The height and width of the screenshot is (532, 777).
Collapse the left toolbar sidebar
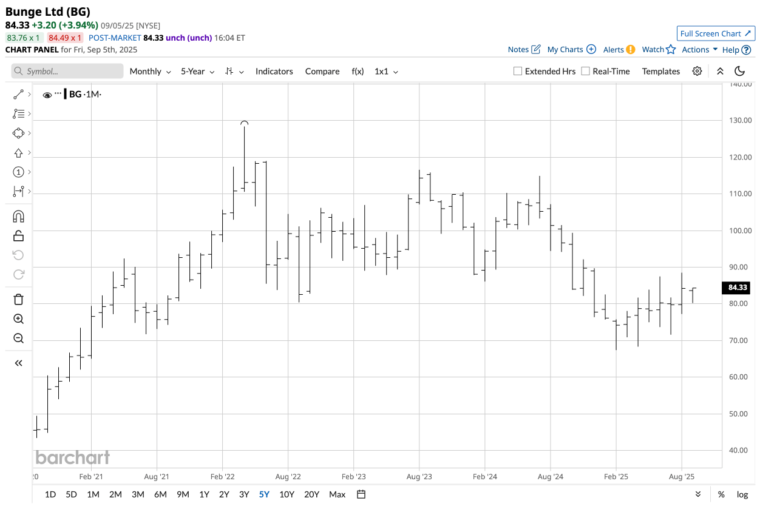[18, 362]
